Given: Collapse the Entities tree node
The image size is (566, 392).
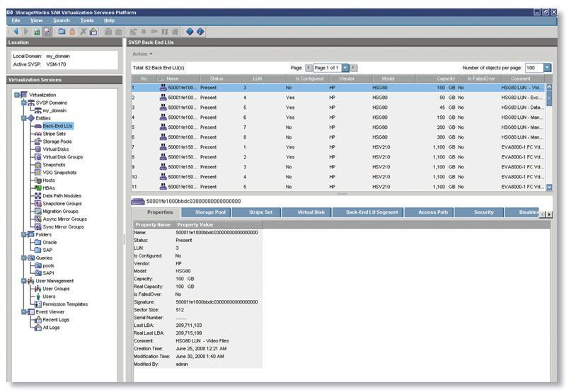Looking at the screenshot, I should (24, 118).
